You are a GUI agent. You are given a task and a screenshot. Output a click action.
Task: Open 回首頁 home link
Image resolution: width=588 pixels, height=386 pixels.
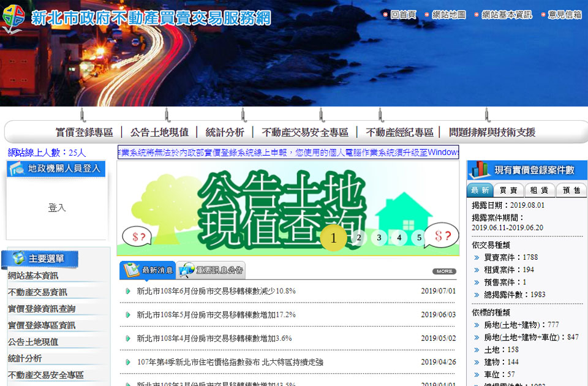click(404, 15)
